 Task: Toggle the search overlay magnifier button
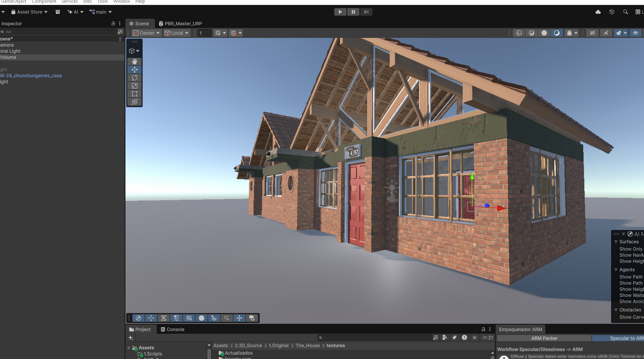227,318
